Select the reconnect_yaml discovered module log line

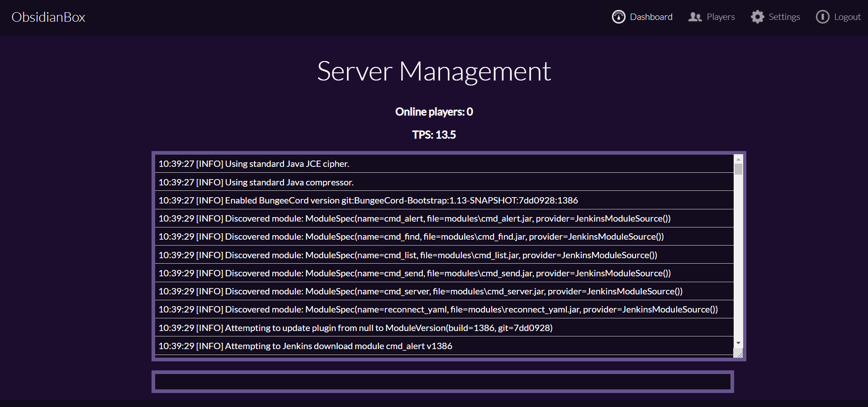pos(444,309)
